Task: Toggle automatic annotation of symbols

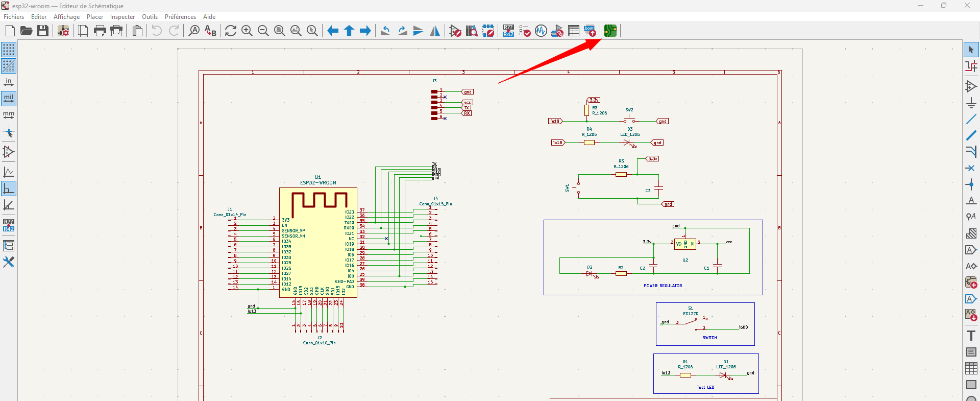Action: click(x=9, y=225)
